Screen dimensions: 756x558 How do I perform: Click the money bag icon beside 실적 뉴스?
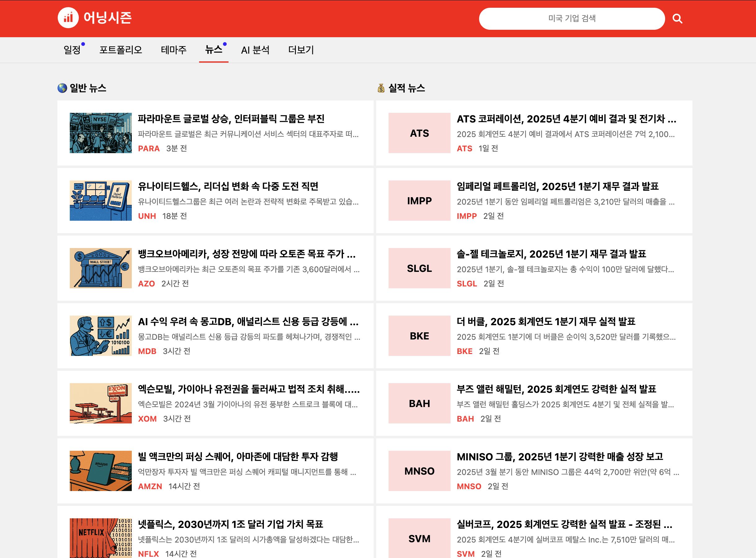pos(381,88)
